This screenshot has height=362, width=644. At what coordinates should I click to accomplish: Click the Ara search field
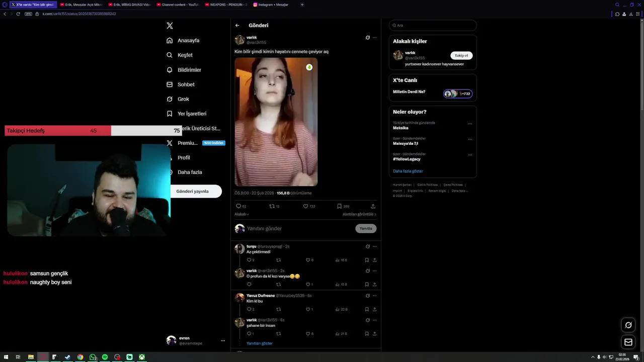[433, 25]
